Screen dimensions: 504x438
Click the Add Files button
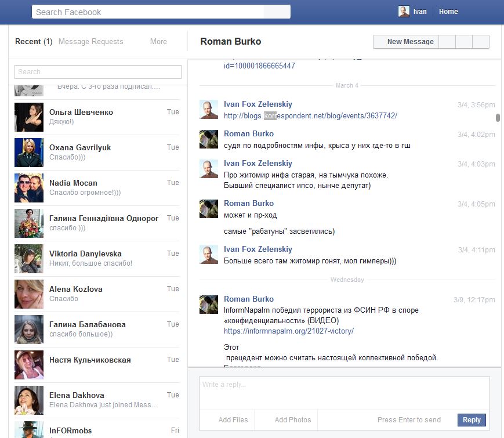(x=233, y=420)
